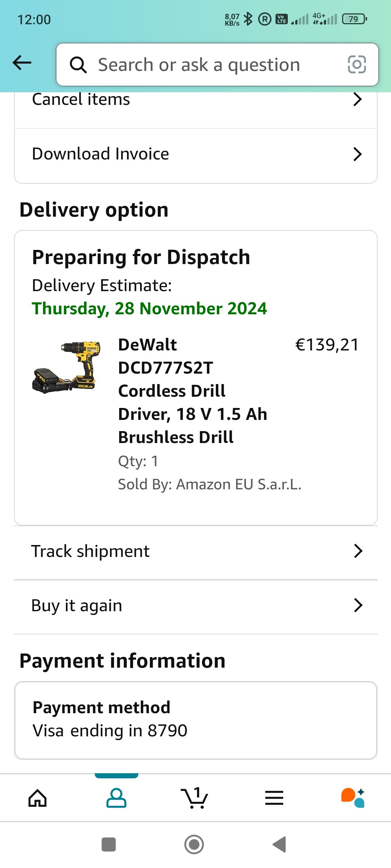Expand Track shipment chevron

pyautogui.click(x=358, y=551)
